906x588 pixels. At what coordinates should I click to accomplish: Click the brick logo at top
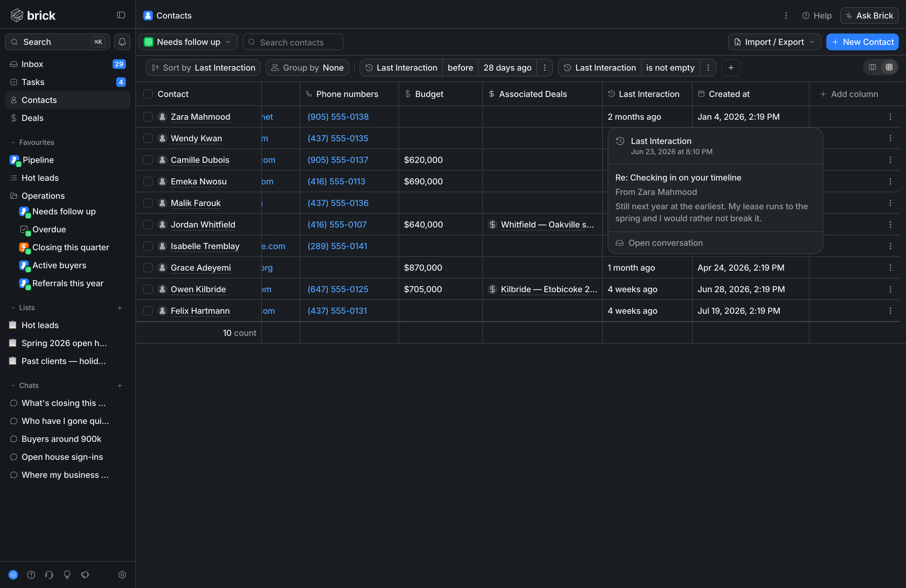click(33, 15)
